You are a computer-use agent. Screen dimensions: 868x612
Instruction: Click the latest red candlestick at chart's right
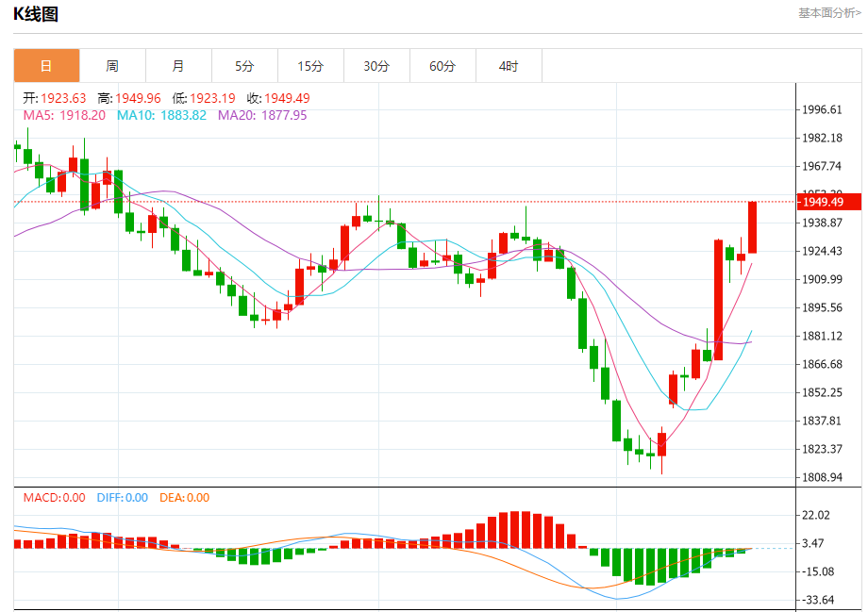(x=752, y=227)
